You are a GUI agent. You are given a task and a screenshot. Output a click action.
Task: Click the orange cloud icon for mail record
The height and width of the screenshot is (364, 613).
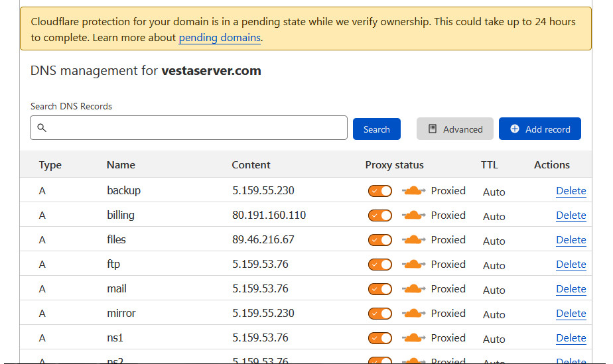414,289
